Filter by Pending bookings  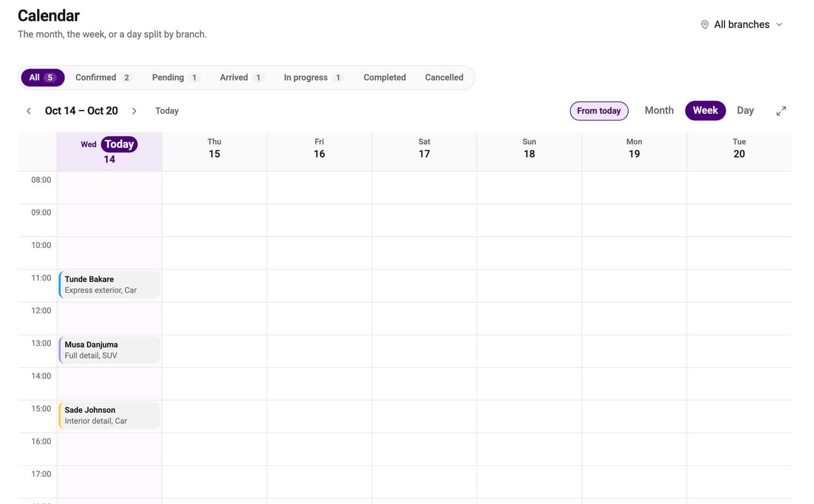(x=175, y=77)
